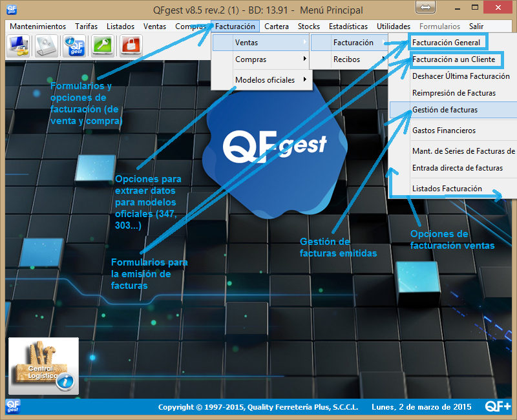The height and width of the screenshot is (420, 517).
Task: Click the green key toolbar icon
Action: point(103,46)
